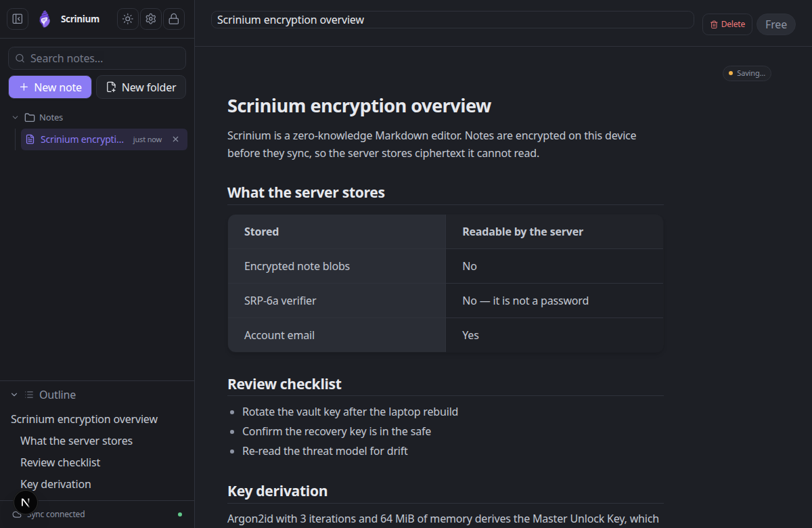Click the green sync status dot
Viewport: 812px width, 528px height.
tap(180, 514)
